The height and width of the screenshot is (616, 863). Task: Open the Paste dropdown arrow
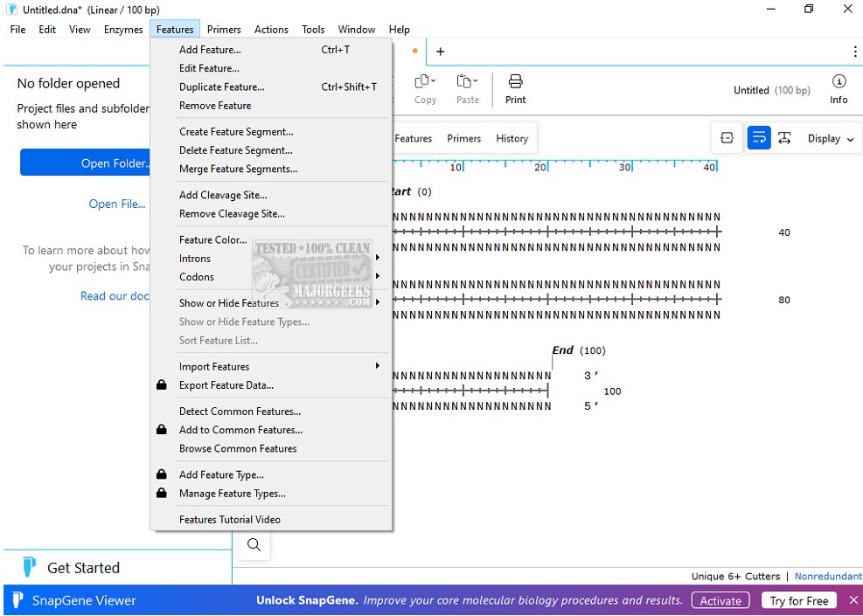pos(475,81)
